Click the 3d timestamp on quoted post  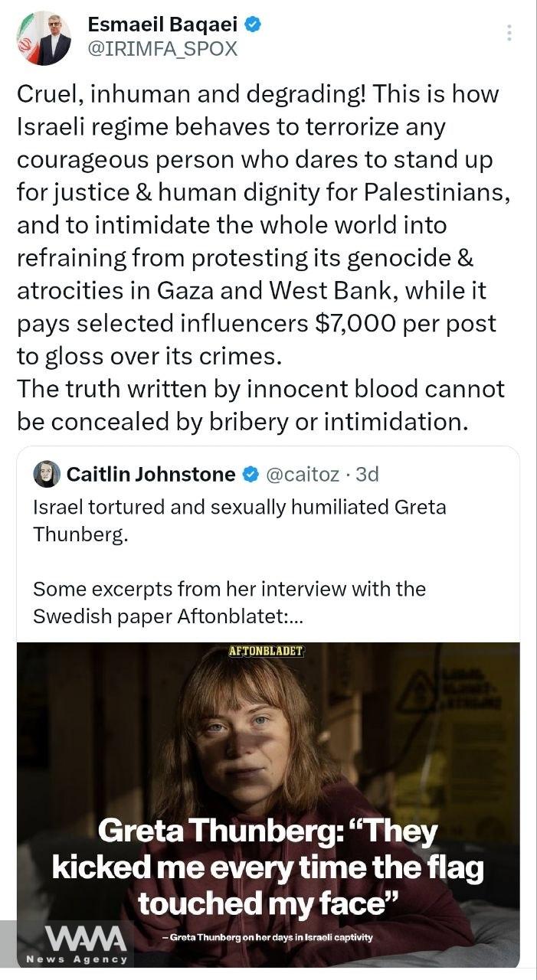tap(367, 475)
